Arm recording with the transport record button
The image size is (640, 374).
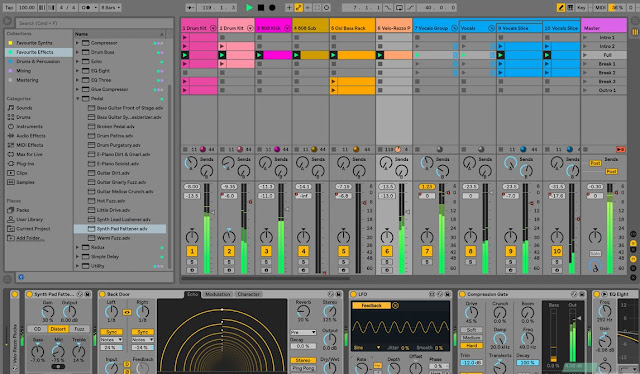tap(272, 7)
